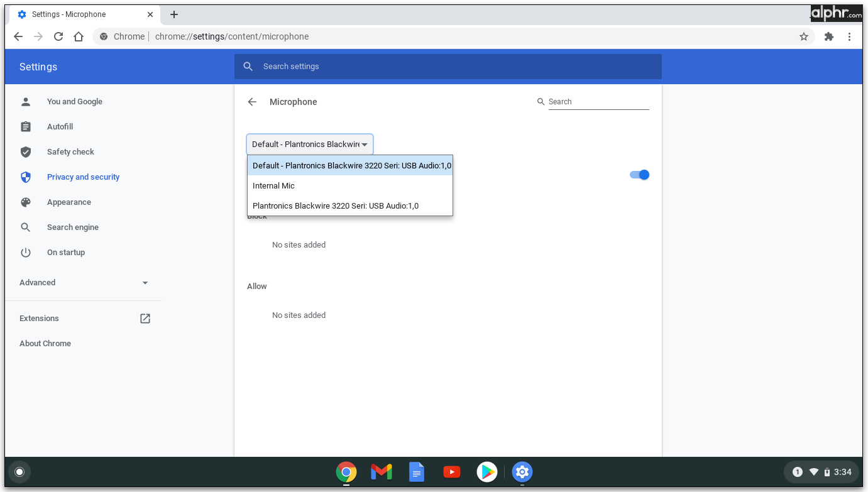The height and width of the screenshot is (492, 868).
Task: Go to the Appearance settings section
Action: coord(69,202)
